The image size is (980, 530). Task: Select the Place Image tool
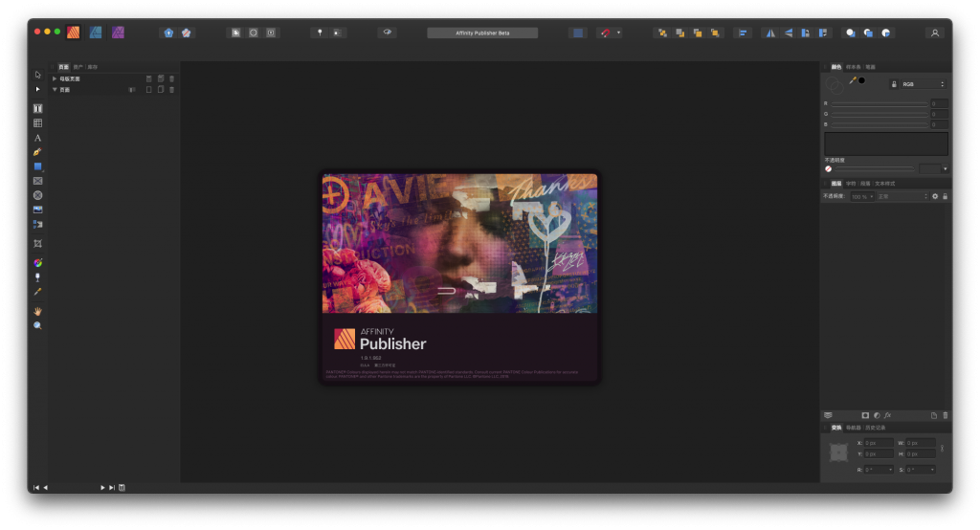(x=37, y=210)
